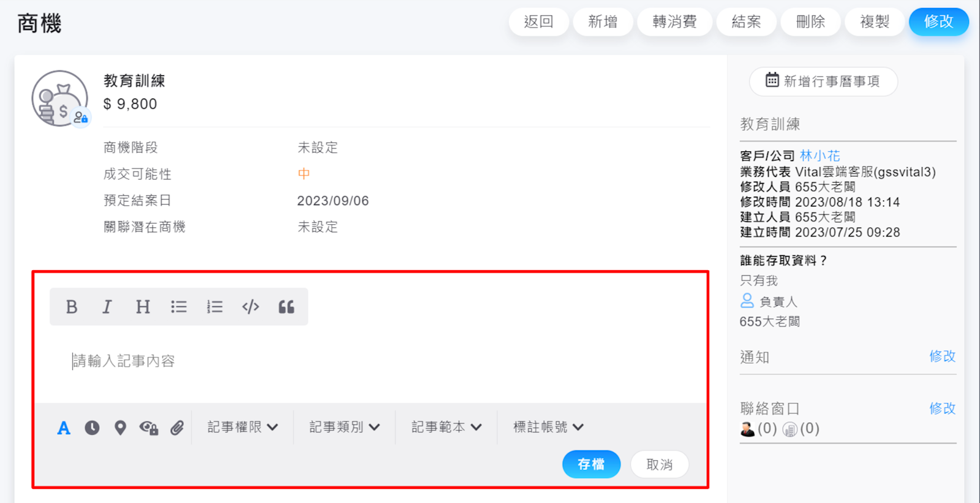Expand the 記事權限 dropdown
Viewport: 980px width, 503px height.
click(x=243, y=427)
